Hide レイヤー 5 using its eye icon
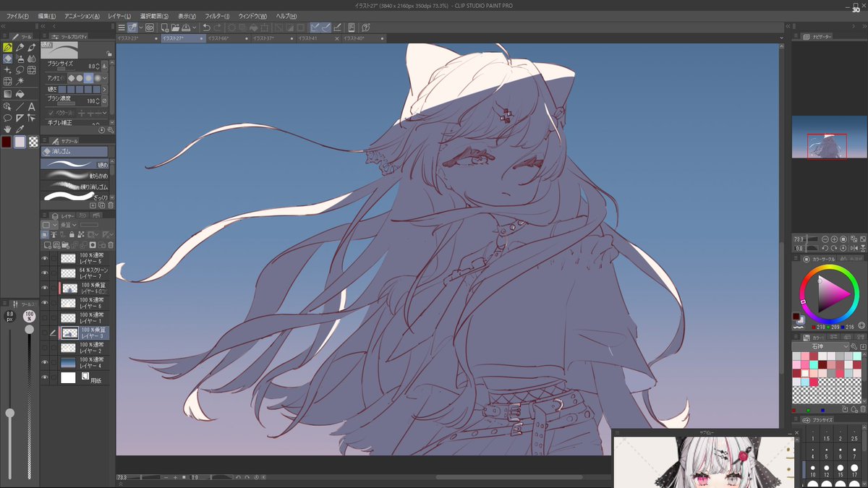 (45, 257)
